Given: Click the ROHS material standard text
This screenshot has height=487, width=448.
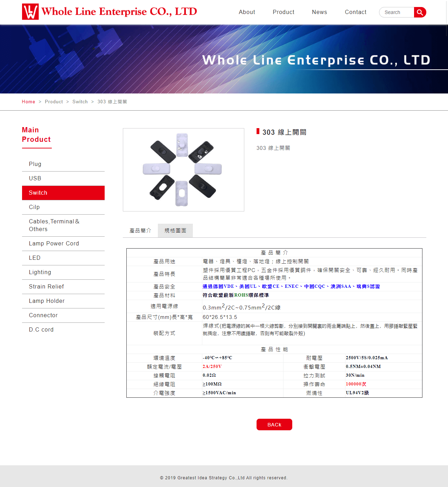Looking at the screenshot, I should [236, 295].
